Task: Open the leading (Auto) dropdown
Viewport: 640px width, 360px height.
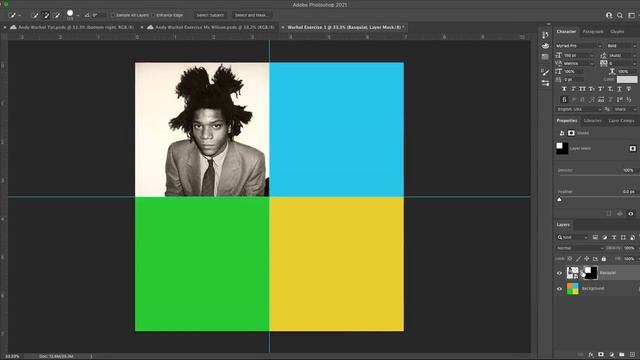Action: 622,55
